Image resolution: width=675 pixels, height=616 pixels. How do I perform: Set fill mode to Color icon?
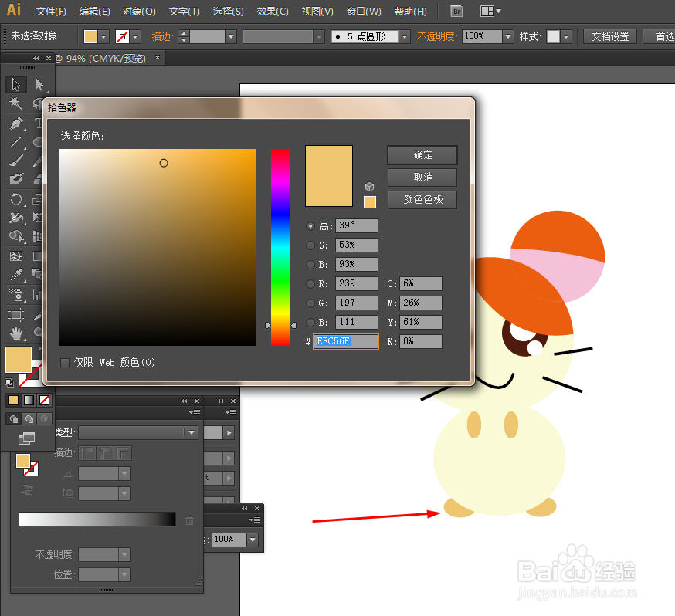[x=13, y=401]
